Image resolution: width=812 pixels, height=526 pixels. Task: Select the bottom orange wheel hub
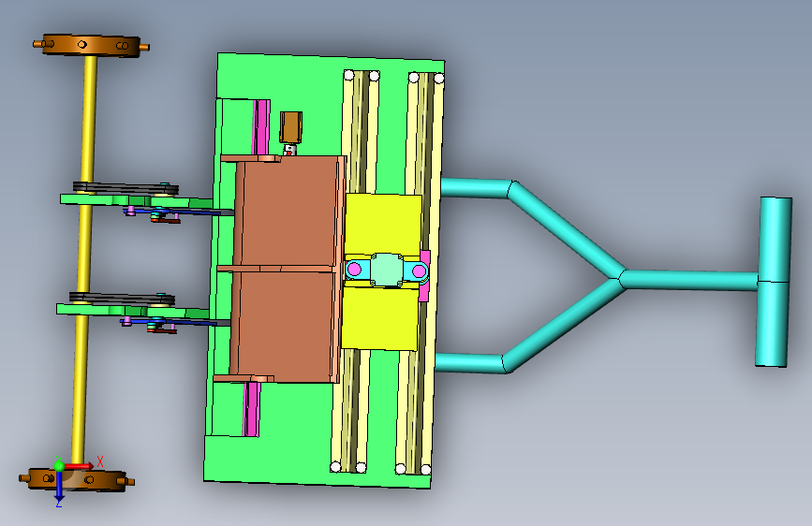coord(77,479)
